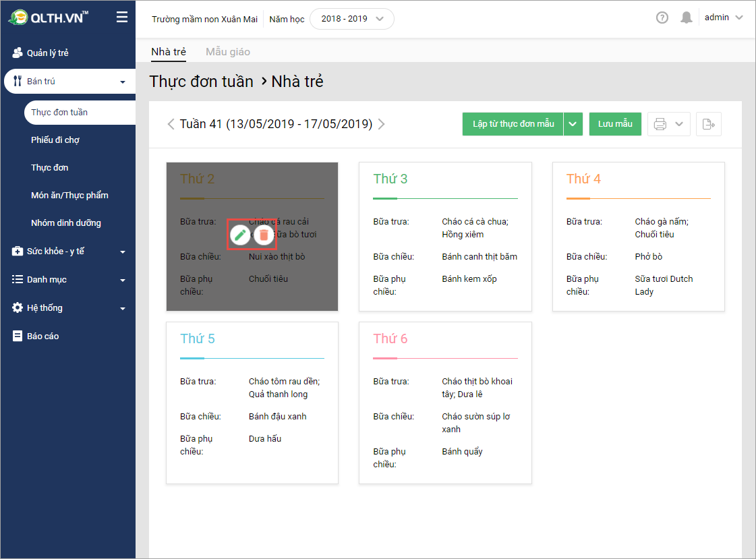This screenshot has width=756, height=559.
Task: Select the Thứ 3 menu card heading
Action: (390, 179)
